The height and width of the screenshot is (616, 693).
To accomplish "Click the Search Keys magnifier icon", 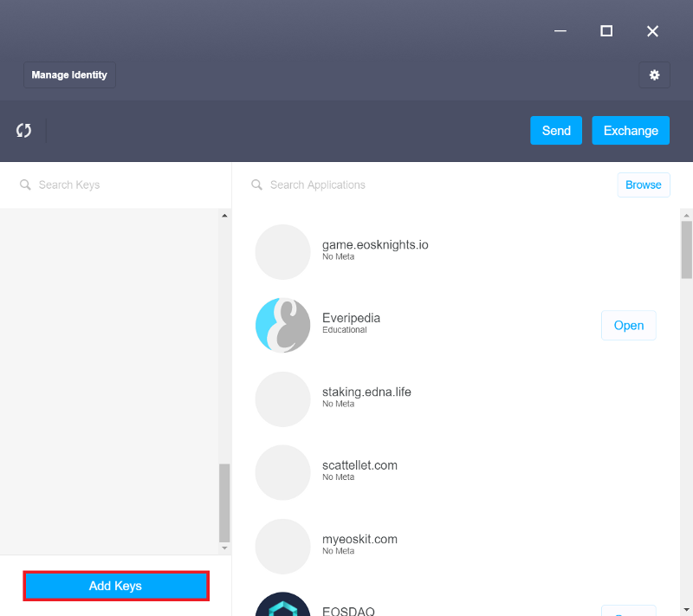I will 25,185.
